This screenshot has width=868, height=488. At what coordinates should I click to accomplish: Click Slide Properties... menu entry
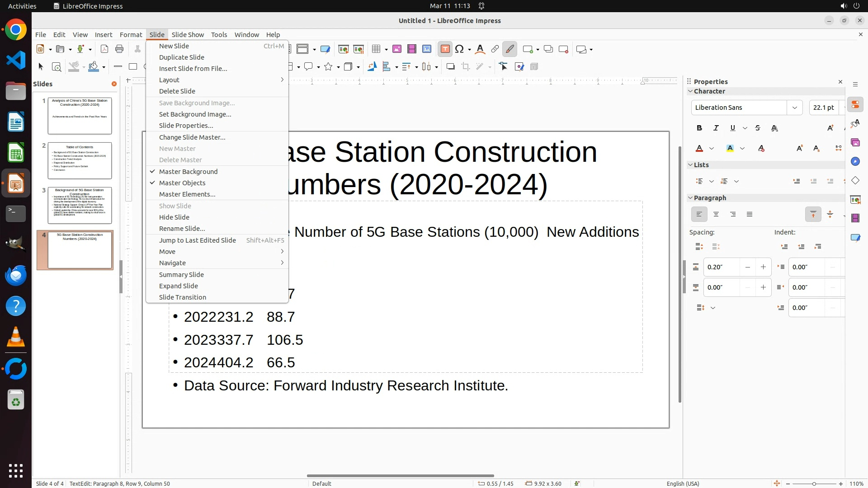pyautogui.click(x=186, y=126)
